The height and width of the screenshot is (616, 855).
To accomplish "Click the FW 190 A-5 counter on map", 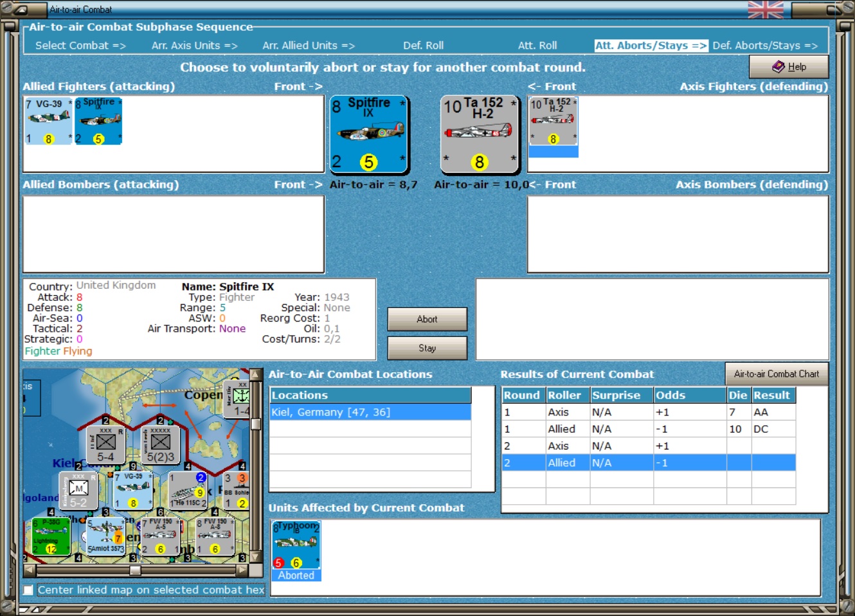I will (x=160, y=536).
